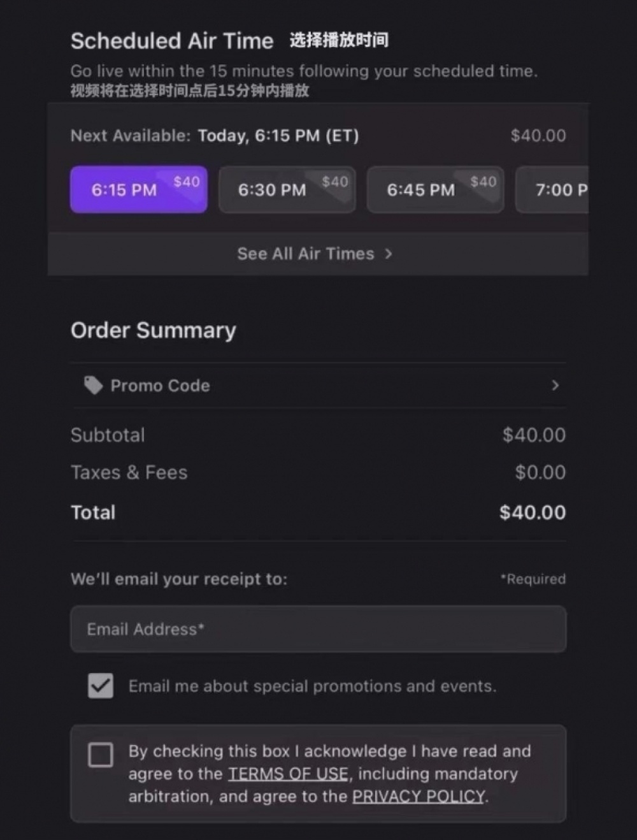637x840 pixels.
Task: Pick the 6:45 PM time slot
Action: [x=420, y=190]
